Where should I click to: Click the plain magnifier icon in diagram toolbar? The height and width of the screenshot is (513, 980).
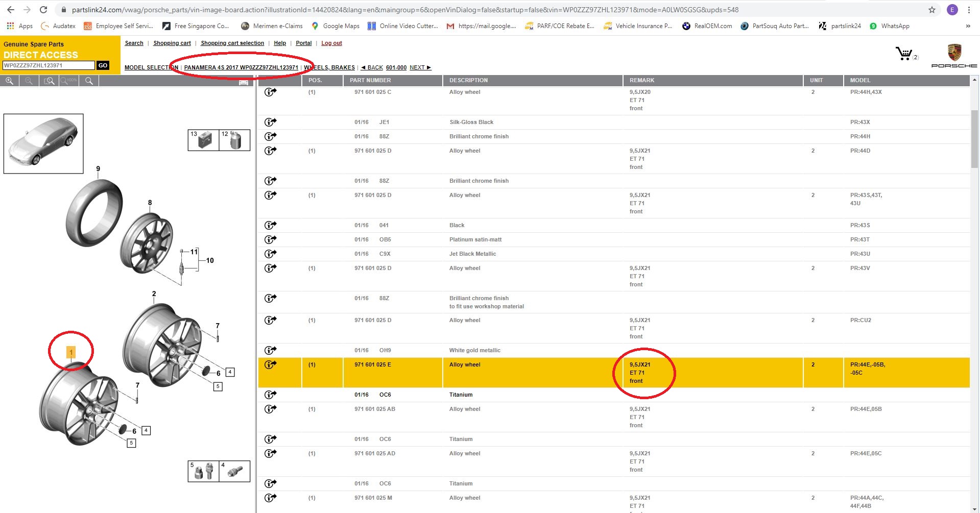(89, 81)
